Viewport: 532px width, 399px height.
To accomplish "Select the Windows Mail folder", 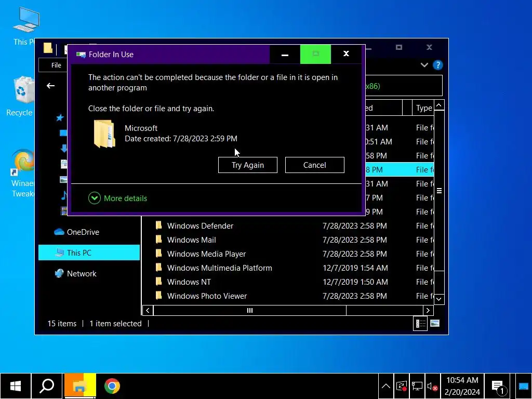I will (x=192, y=240).
